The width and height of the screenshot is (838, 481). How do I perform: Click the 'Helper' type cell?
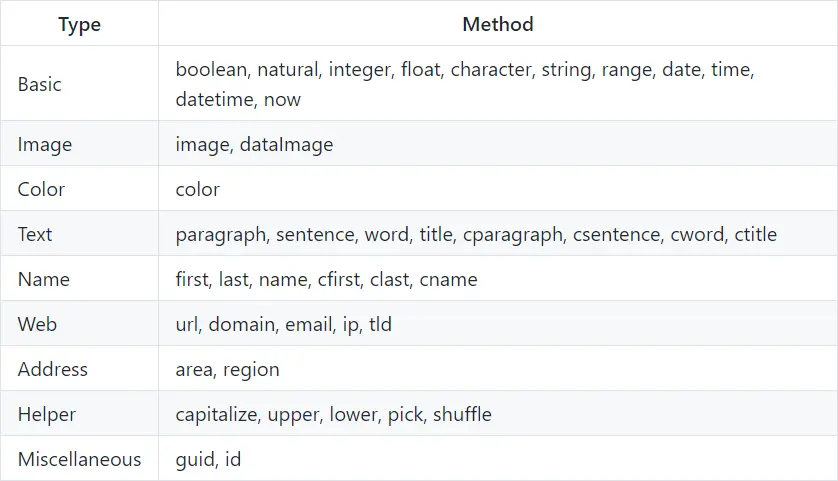pos(47,414)
